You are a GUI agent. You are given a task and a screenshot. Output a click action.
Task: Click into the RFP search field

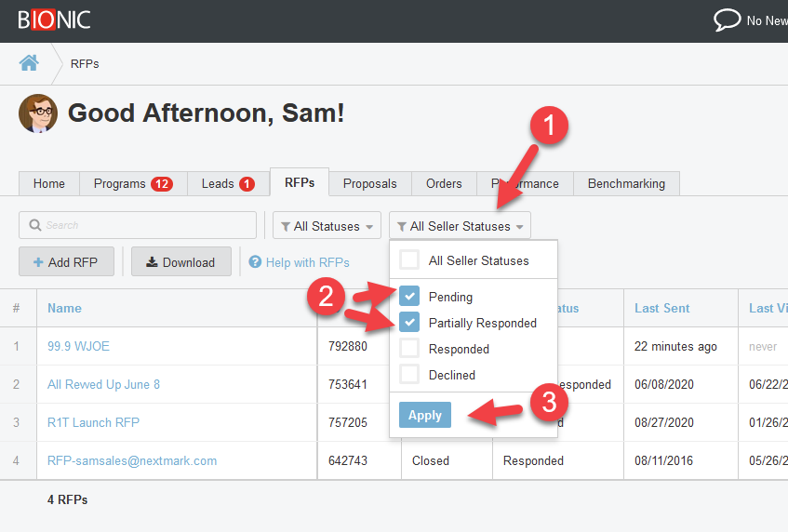138,225
